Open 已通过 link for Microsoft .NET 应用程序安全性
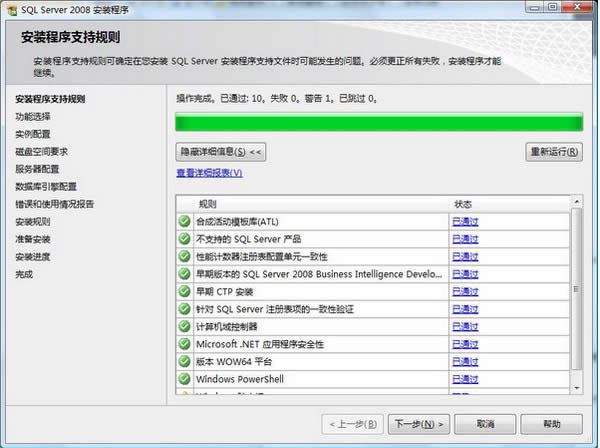The height and width of the screenshot is (448, 600). click(x=465, y=344)
